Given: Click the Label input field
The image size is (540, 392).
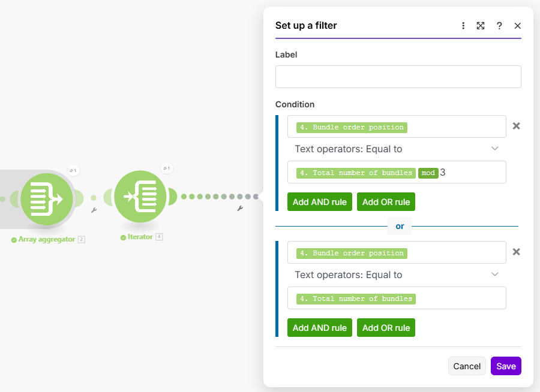Looking at the screenshot, I should coord(398,77).
